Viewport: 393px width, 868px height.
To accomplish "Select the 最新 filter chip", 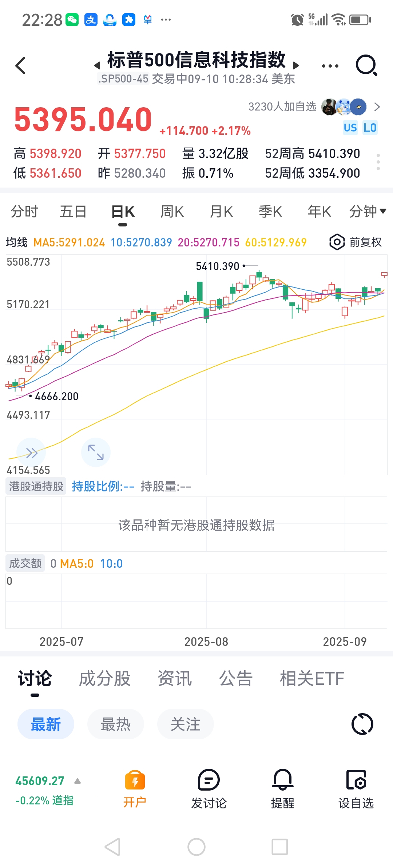I will point(46,724).
